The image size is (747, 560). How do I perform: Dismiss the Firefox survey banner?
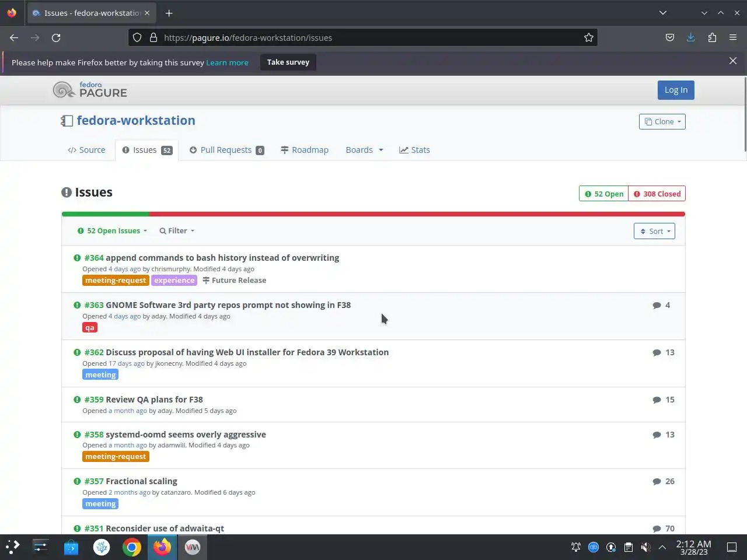click(733, 61)
